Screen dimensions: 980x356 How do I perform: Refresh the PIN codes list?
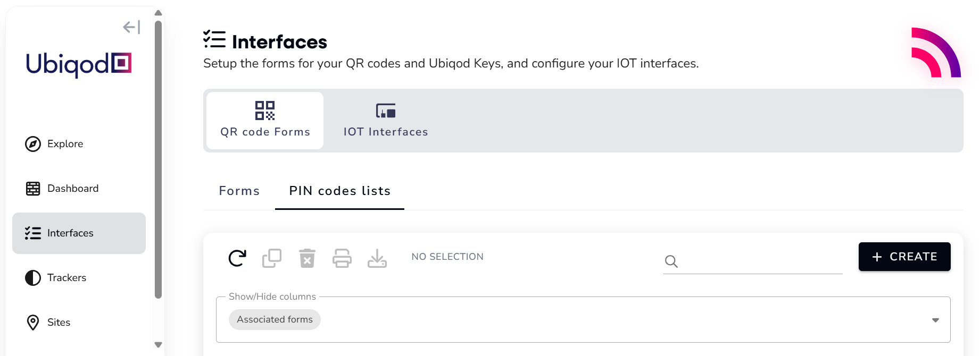237,258
